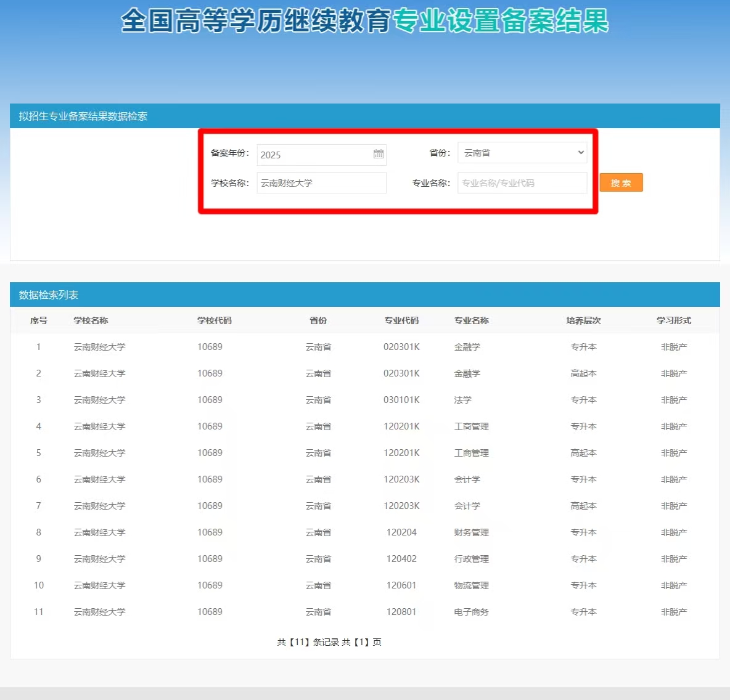Click 会计学 in row 6
The image size is (730, 700).
tap(467, 480)
